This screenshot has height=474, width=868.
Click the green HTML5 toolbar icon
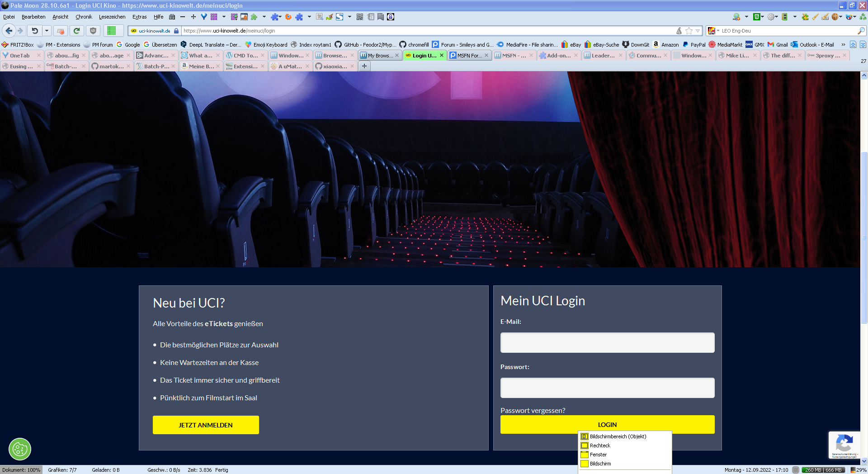[x=757, y=17]
